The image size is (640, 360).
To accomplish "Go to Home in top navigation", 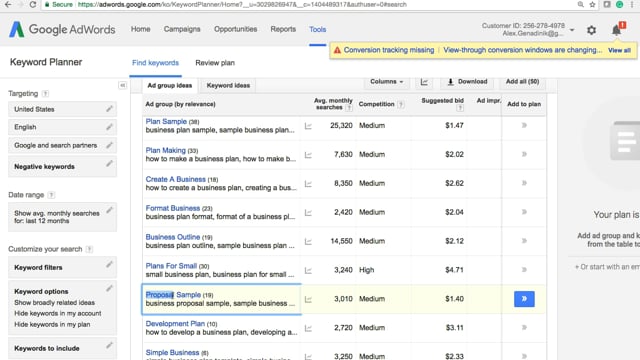I will click(x=140, y=29).
